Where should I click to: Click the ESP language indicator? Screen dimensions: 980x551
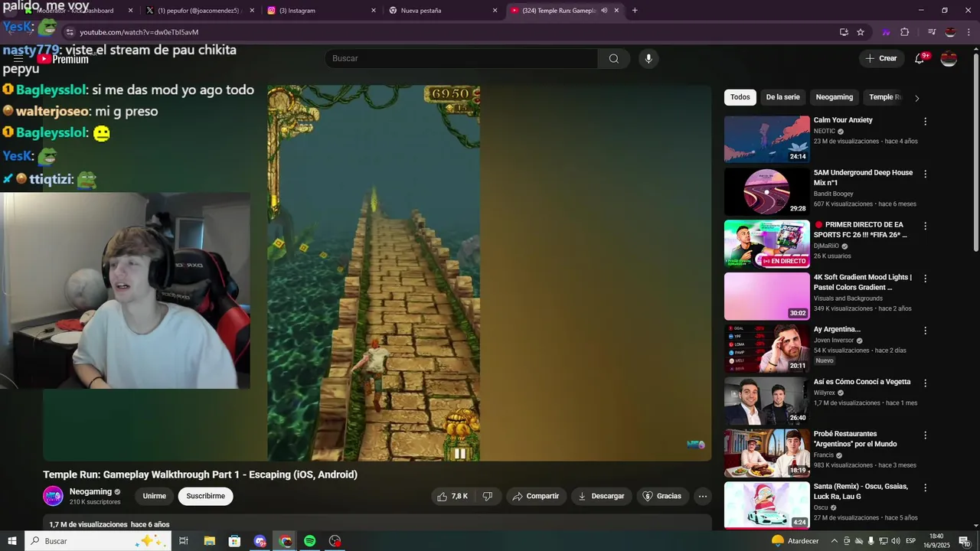(911, 541)
